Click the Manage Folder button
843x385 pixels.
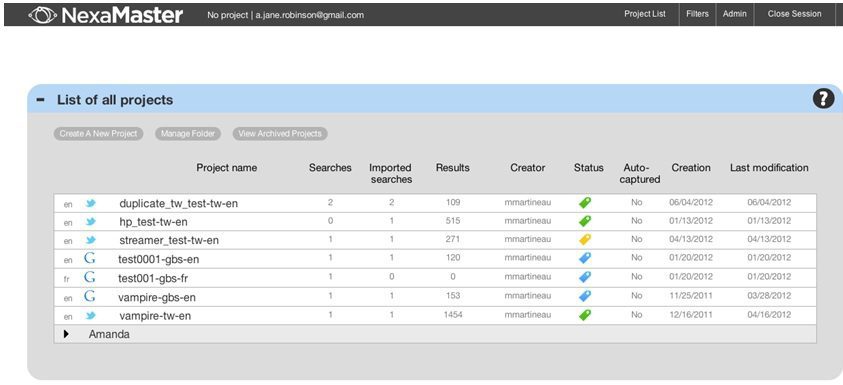(x=188, y=133)
